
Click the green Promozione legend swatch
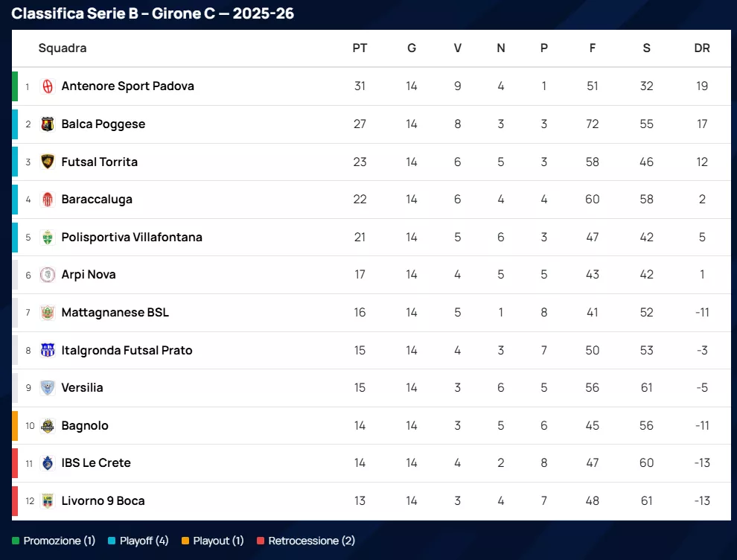(16, 541)
